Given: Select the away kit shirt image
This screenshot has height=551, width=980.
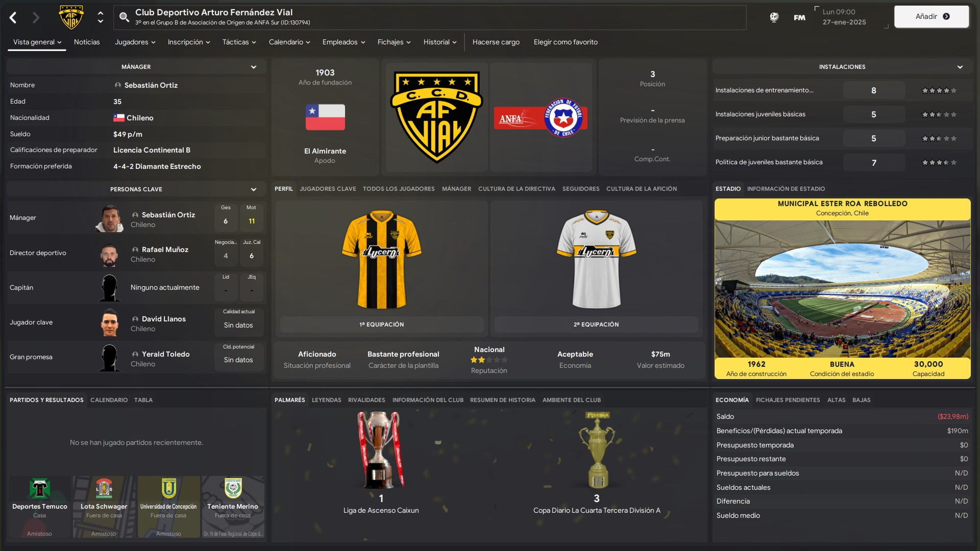Looking at the screenshot, I should [596, 259].
